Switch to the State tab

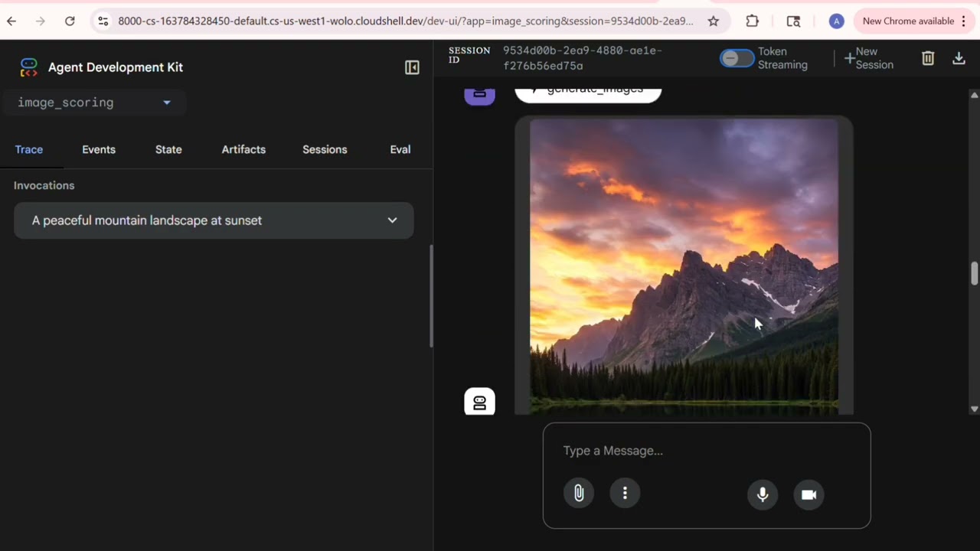pyautogui.click(x=168, y=149)
